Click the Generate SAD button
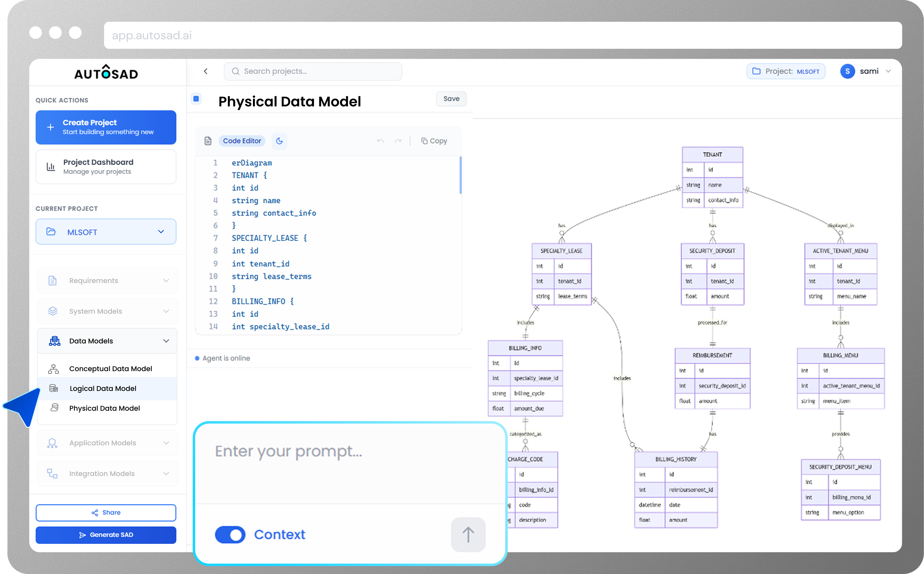 [106, 534]
